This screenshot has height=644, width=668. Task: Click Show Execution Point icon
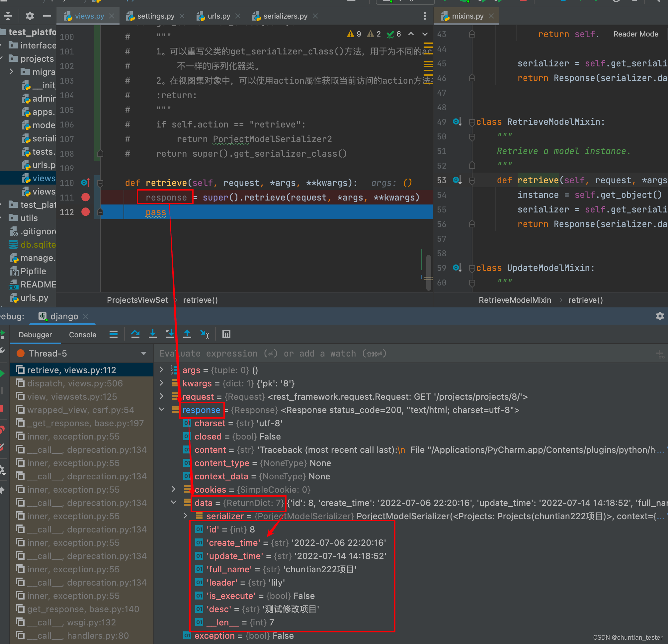click(114, 334)
